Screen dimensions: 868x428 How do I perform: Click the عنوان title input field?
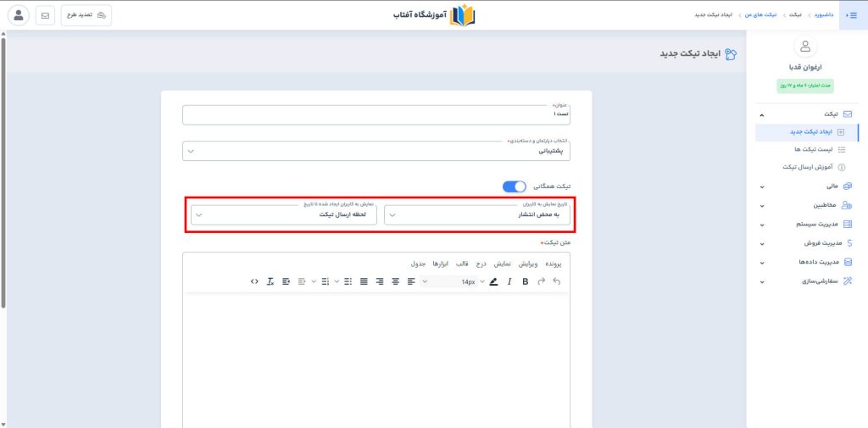pos(376,114)
